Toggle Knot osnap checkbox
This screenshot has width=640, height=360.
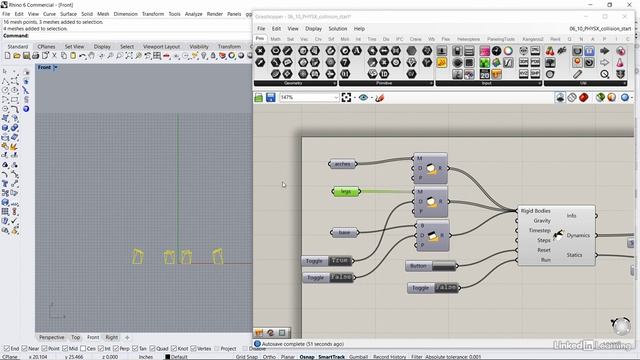tap(173, 349)
